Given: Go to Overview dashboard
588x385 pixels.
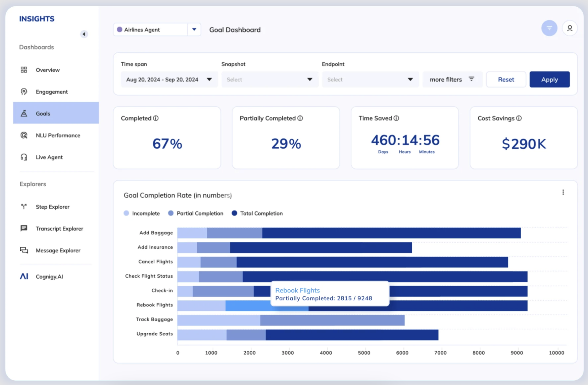Looking at the screenshot, I should coord(56,70).
